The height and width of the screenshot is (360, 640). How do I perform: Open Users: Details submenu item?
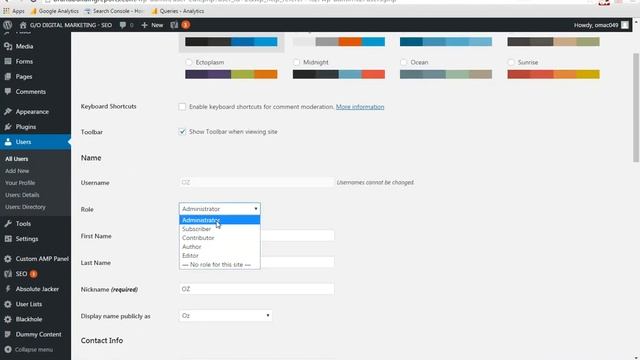pyautogui.click(x=22, y=195)
